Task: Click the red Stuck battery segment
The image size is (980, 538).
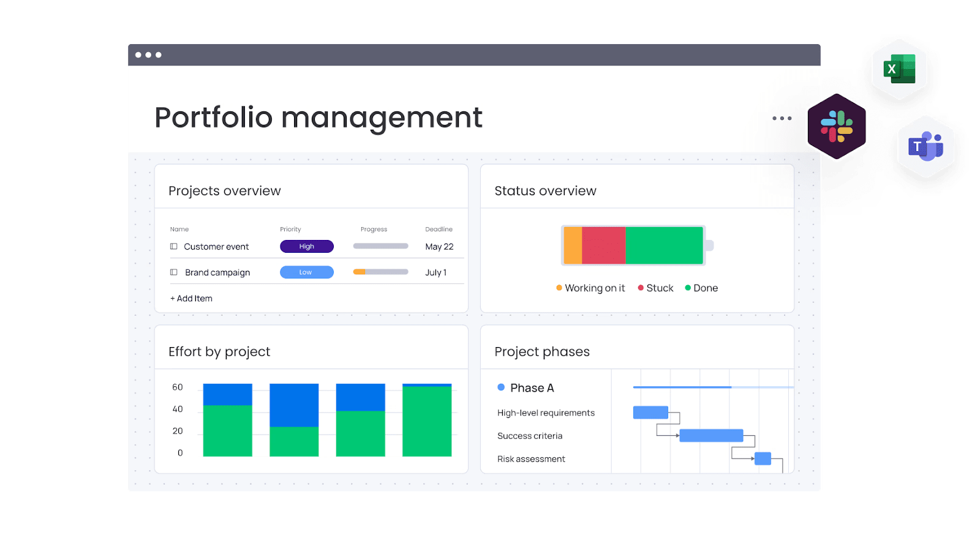Action: tap(603, 245)
